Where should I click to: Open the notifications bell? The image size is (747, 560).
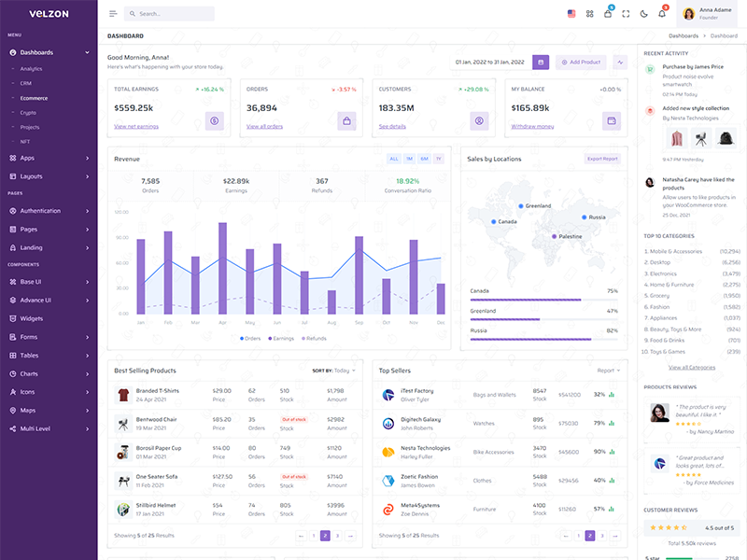662,14
